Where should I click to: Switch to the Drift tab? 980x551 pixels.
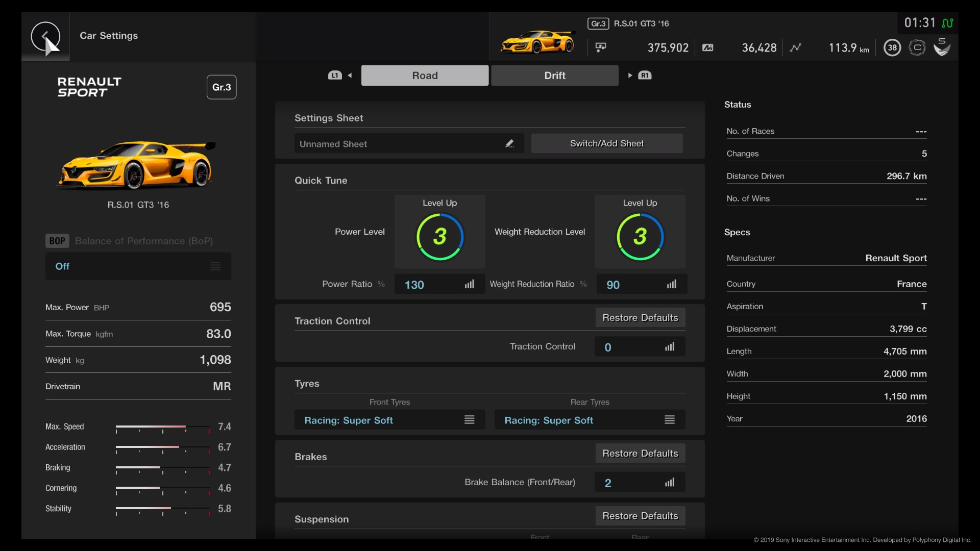(555, 76)
